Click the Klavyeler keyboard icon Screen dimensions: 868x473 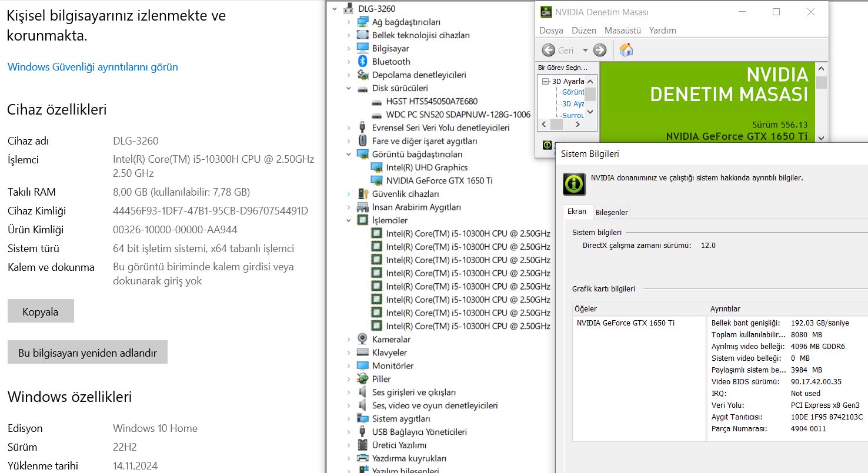tap(363, 353)
